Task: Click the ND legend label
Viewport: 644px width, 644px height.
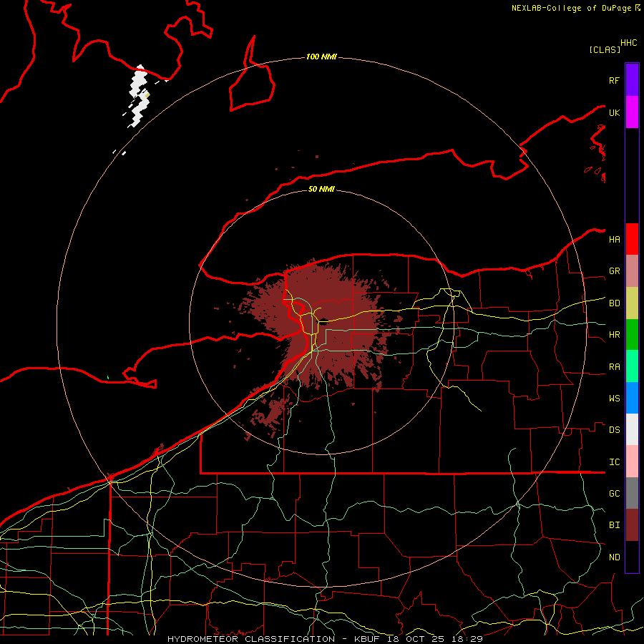Action: click(x=614, y=557)
